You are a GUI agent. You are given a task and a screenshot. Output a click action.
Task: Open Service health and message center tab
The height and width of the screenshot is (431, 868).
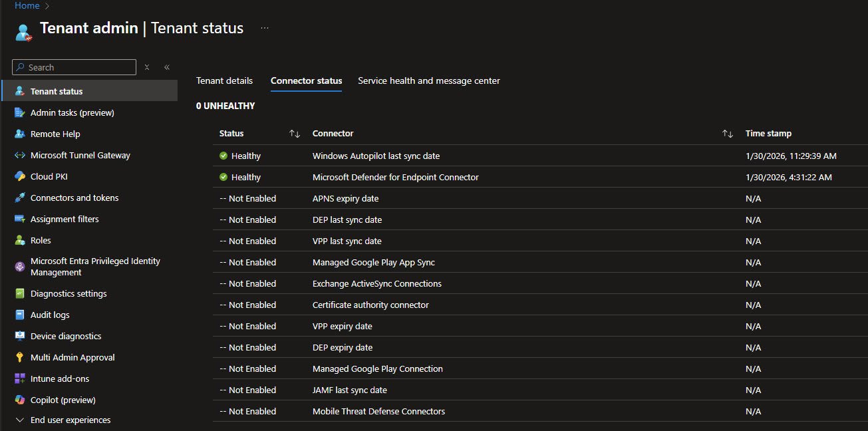click(x=428, y=80)
